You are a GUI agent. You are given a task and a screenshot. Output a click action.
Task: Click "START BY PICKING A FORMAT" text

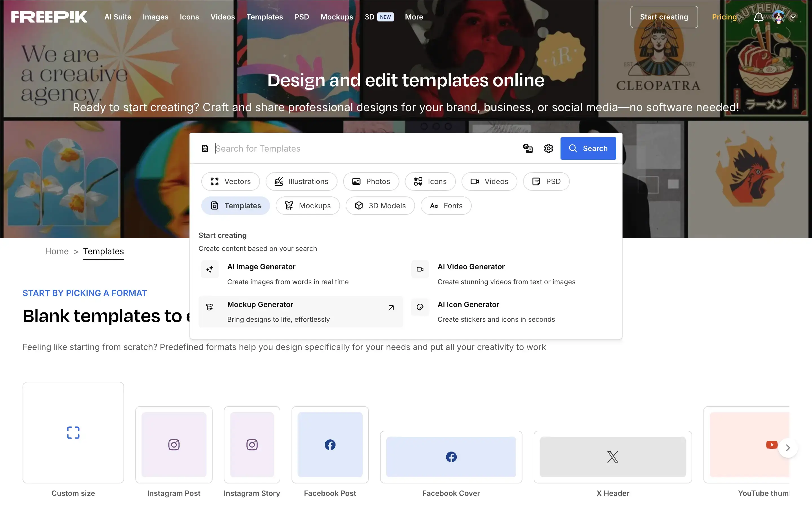(85, 293)
